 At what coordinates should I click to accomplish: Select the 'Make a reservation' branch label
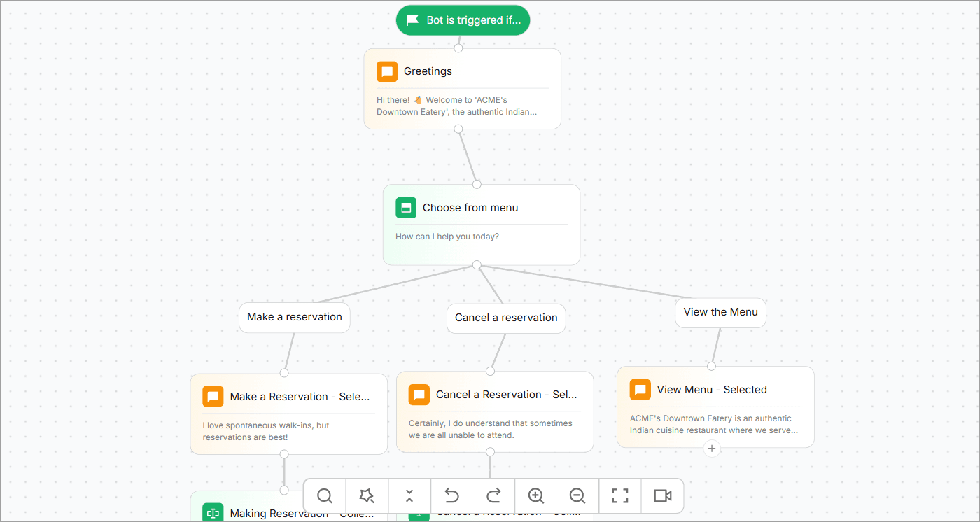pos(295,317)
